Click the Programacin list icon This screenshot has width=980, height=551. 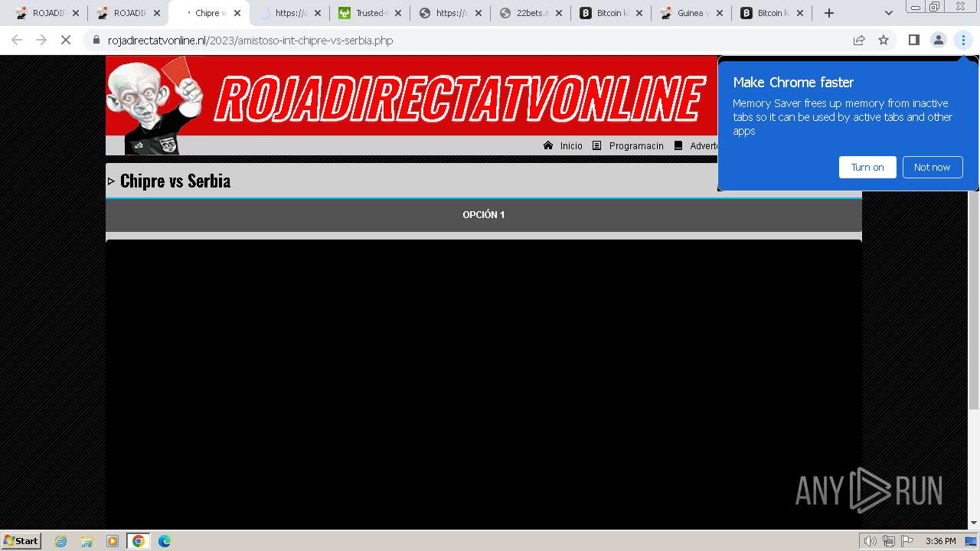pos(597,145)
